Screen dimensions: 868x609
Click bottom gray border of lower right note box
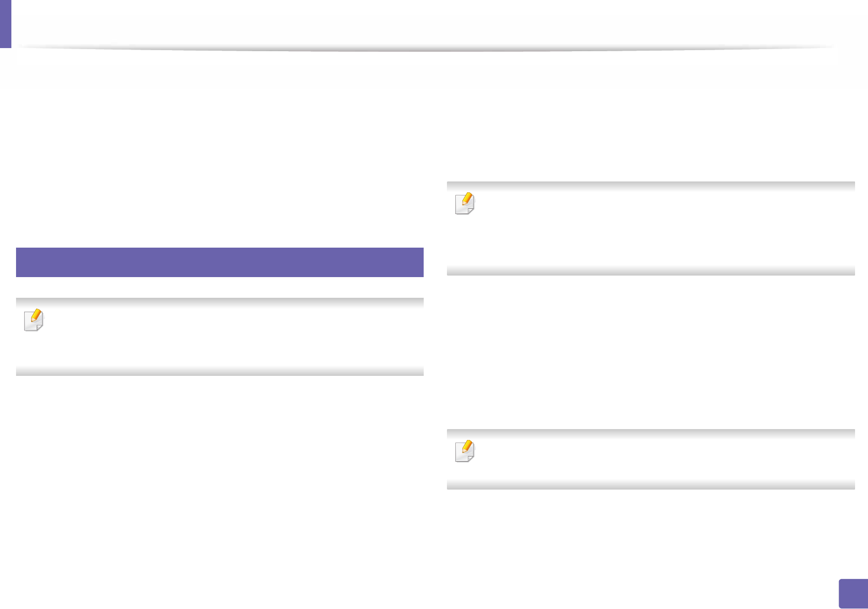coord(651,485)
